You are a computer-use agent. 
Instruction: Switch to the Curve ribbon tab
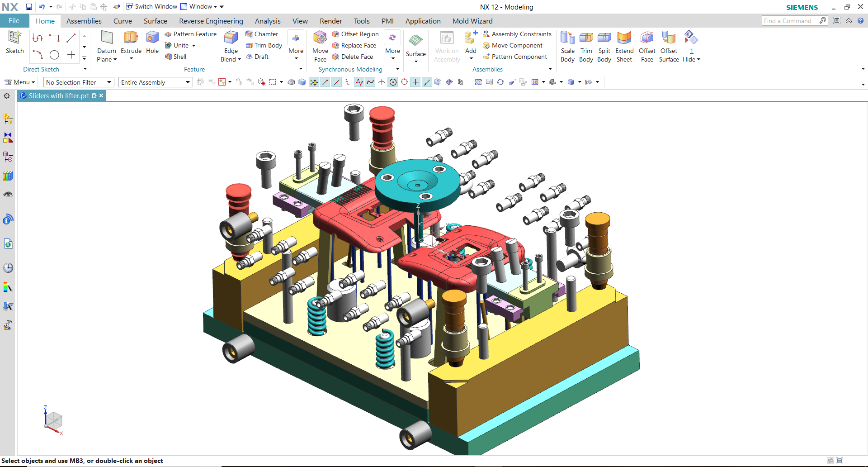123,21
